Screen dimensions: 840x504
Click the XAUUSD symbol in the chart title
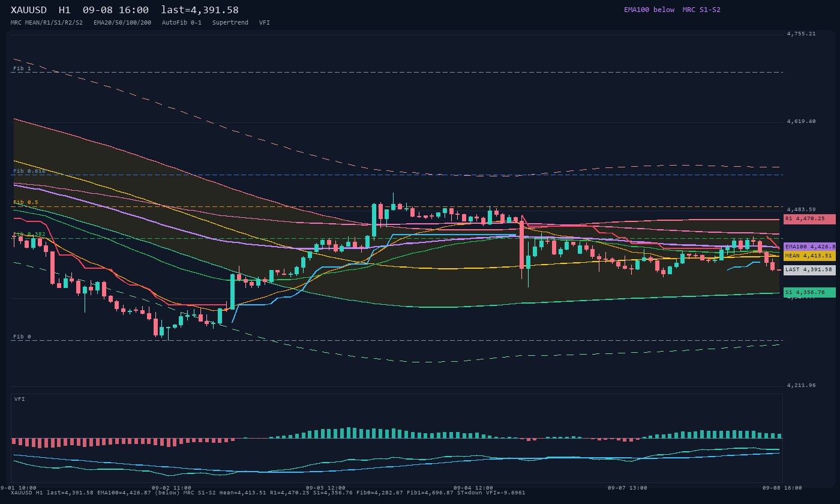click(29, 10)
